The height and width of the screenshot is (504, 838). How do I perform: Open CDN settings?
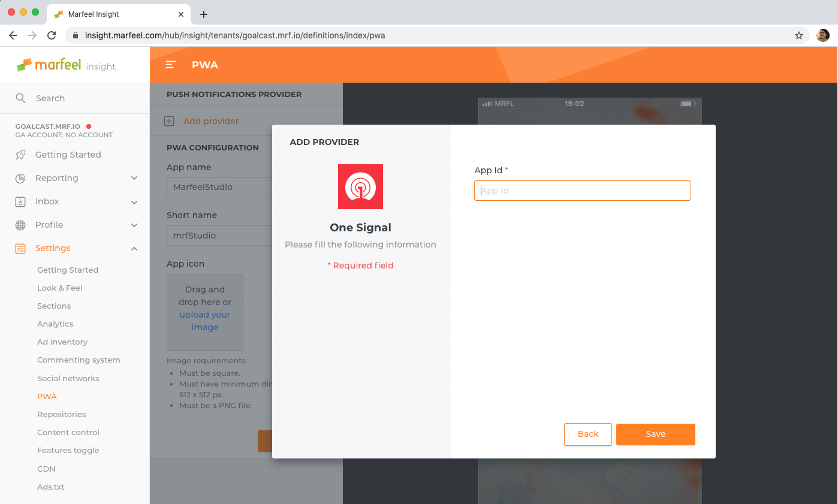coord(46,469)
